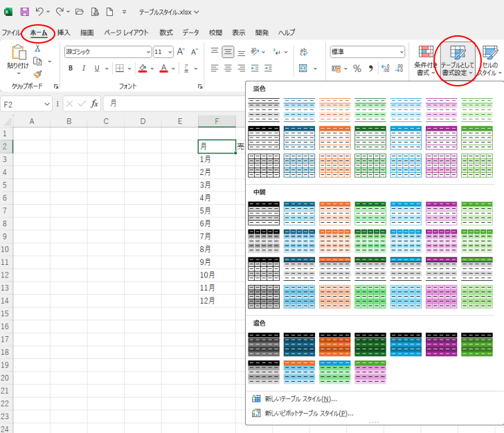The width and height of the screenshot is (504, 433).
Task: Click the Cut scissors icon
Action: [x=37, y=48]
